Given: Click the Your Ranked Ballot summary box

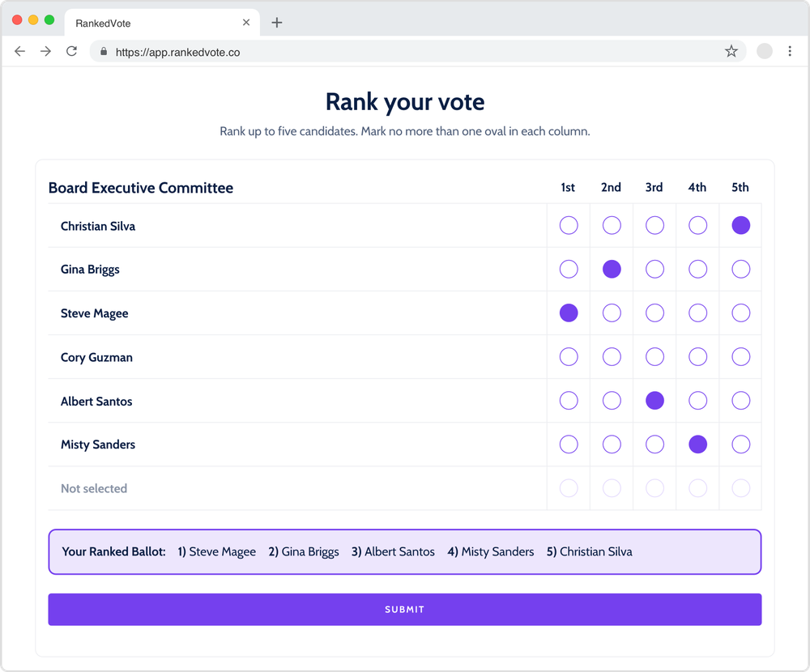Looking at the screenshot, I should pos(404,552).
